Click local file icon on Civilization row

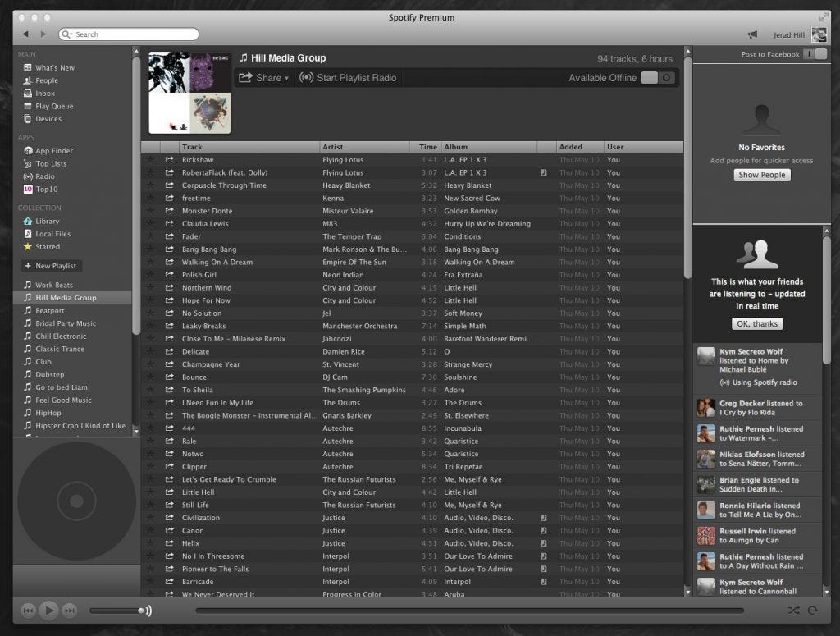click(x=544, y=518)
